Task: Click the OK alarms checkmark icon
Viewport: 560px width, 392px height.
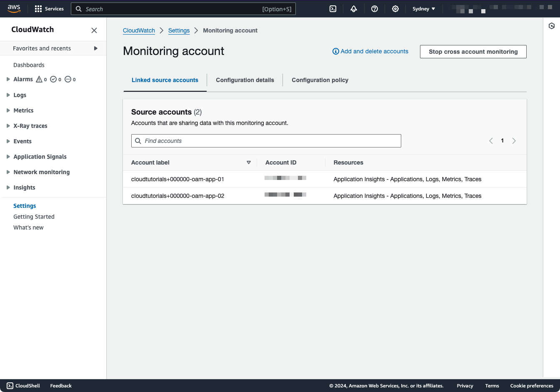Action: [53, 79]
